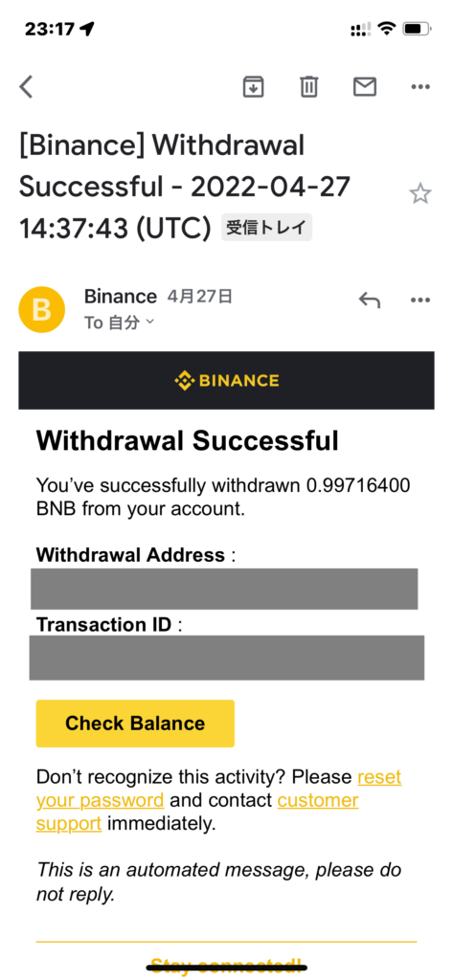Viewport: 453px width, 980px height.
Task: Open the message-level three dots menu
Action: pos(420,300)
